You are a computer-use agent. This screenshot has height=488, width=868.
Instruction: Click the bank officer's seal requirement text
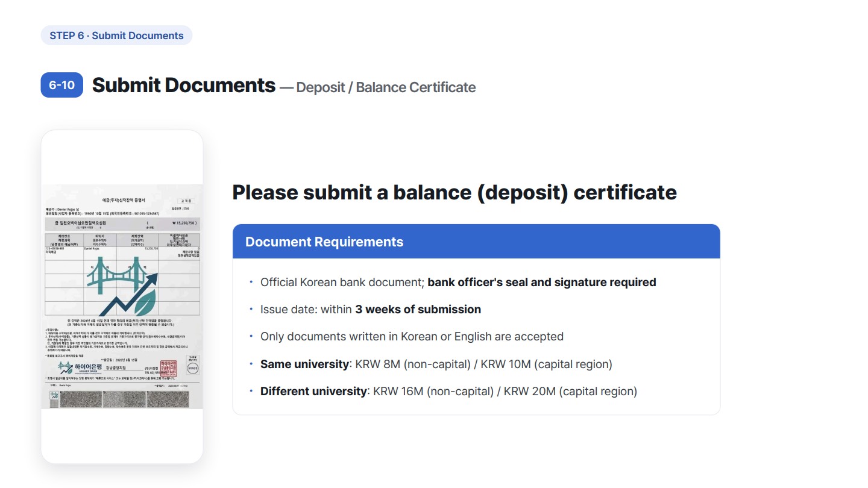point(542,282)
